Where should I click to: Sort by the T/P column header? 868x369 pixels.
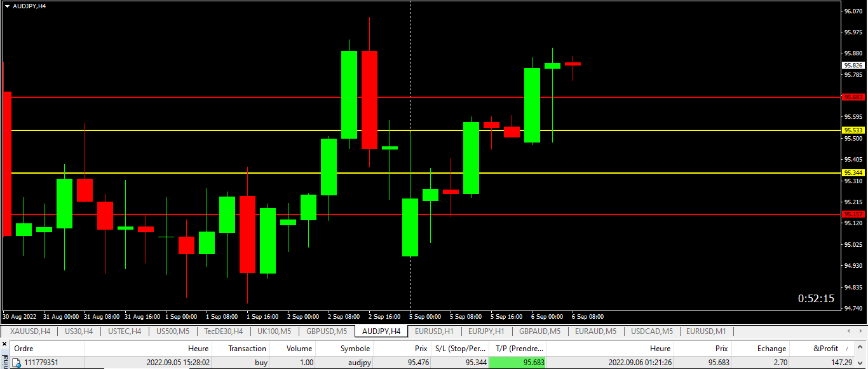(518, 348)
